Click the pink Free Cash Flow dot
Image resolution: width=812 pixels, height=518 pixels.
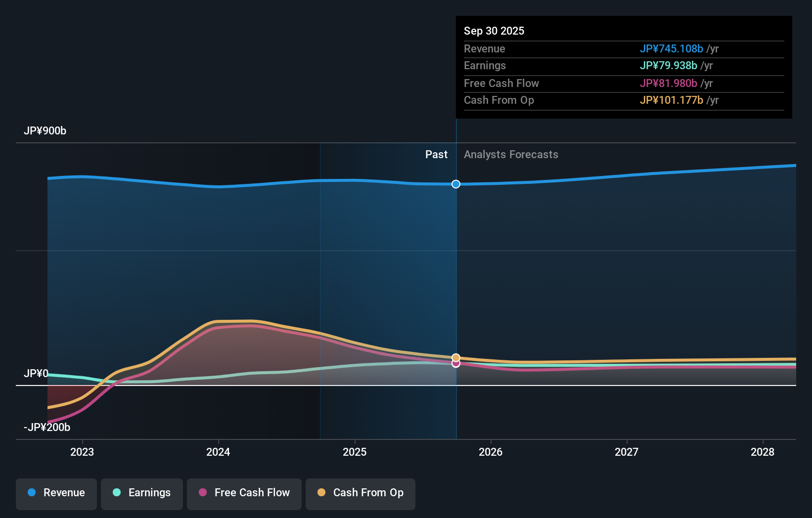tap(203, 492)
